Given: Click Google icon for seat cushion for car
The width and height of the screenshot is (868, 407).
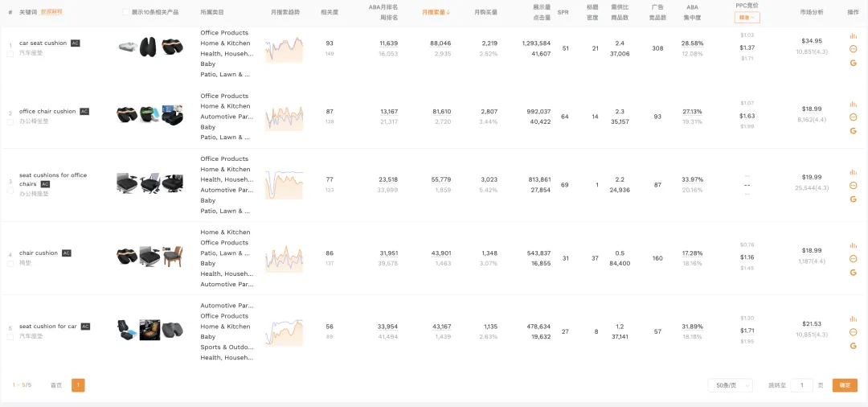Looking at the screenshot, I should click(x=853, y=346).
